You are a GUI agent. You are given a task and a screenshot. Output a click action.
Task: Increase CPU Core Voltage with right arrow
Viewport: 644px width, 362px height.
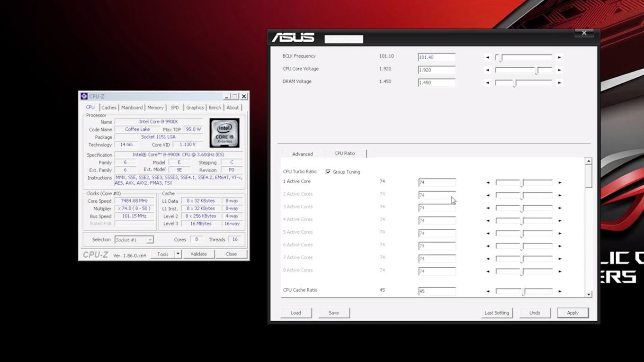point(559,70)
